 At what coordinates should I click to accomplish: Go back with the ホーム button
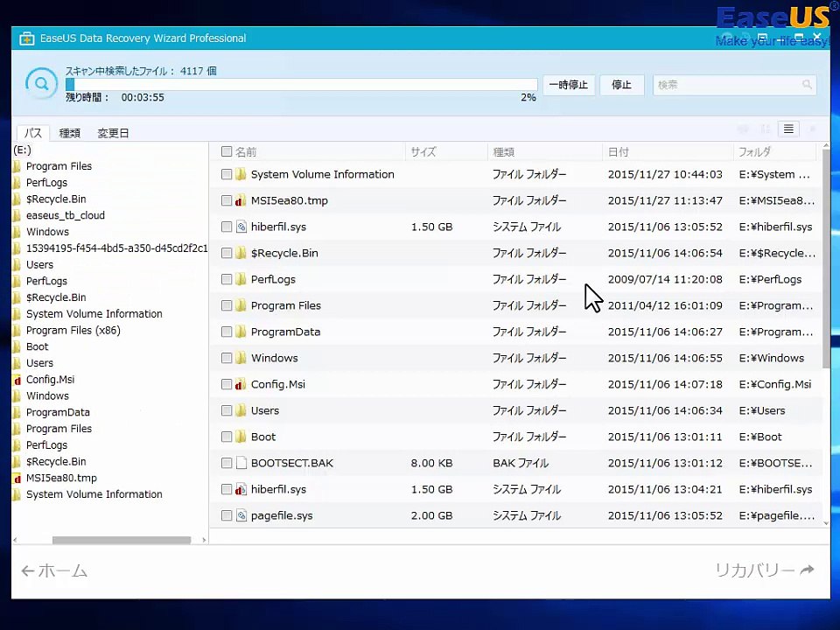point(54,571)
